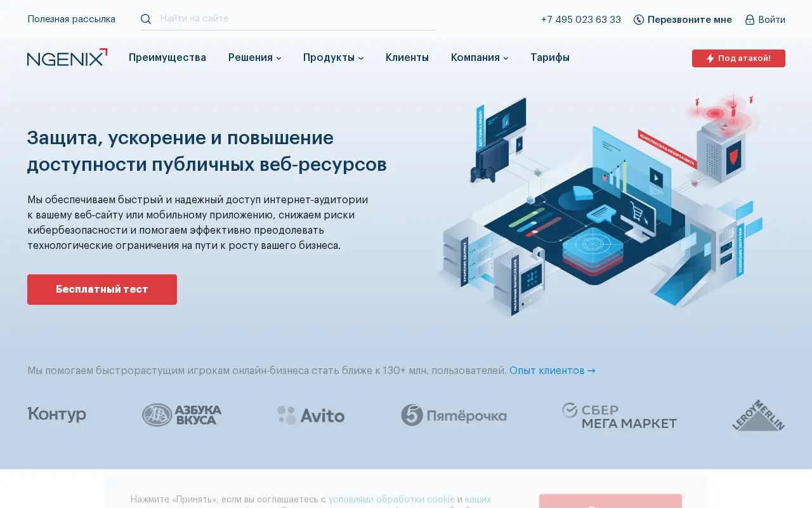Open the 'Клиенты' menu item
The image size is (812, 508).
(x=407, y=58)
